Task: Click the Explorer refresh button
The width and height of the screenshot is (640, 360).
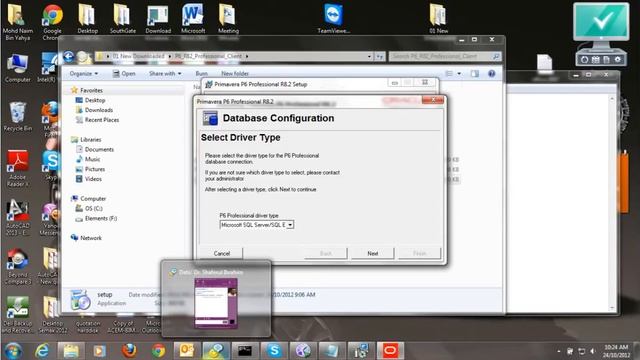Action: point(380,56)
